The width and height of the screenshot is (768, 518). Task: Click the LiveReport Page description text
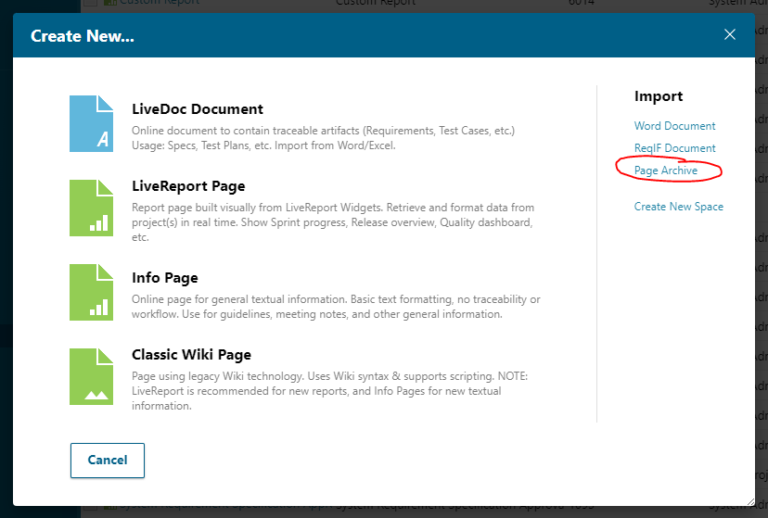click(x=332, y=222)
